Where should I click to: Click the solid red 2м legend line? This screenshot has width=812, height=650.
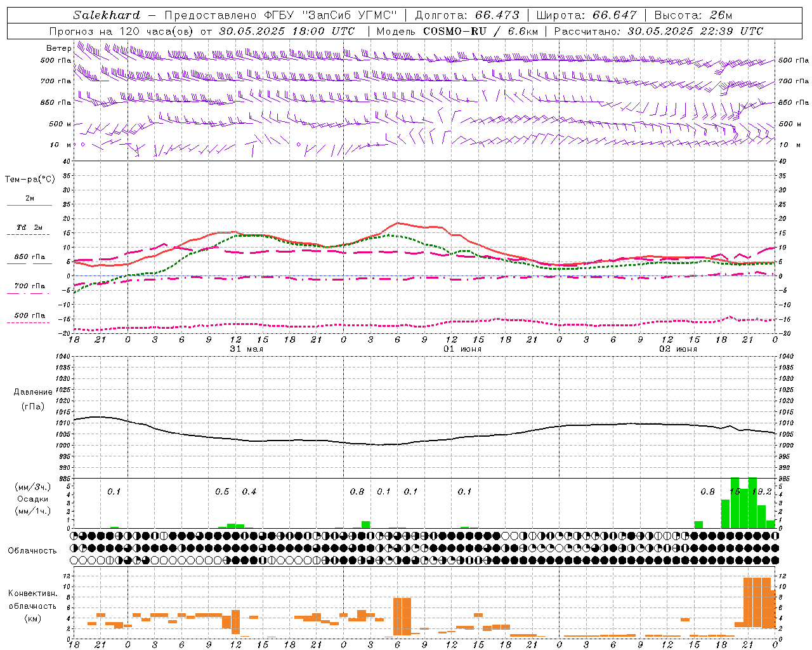coord(29,205)
